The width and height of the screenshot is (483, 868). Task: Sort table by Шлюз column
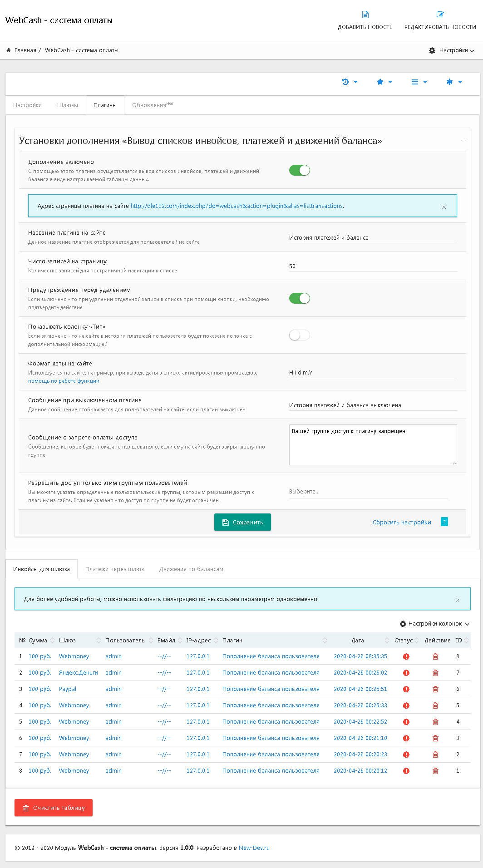(x=79, y=641)
